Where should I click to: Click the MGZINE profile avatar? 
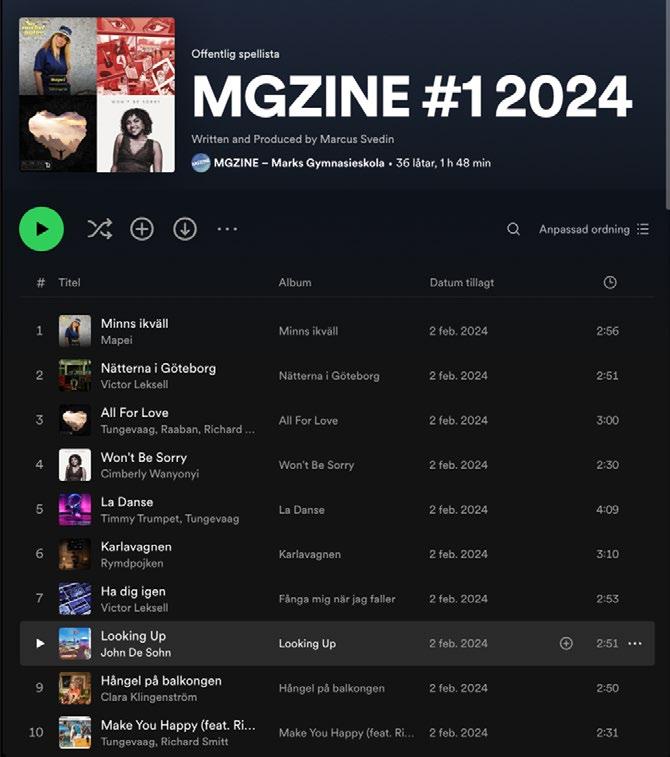[x=201, y=163]
